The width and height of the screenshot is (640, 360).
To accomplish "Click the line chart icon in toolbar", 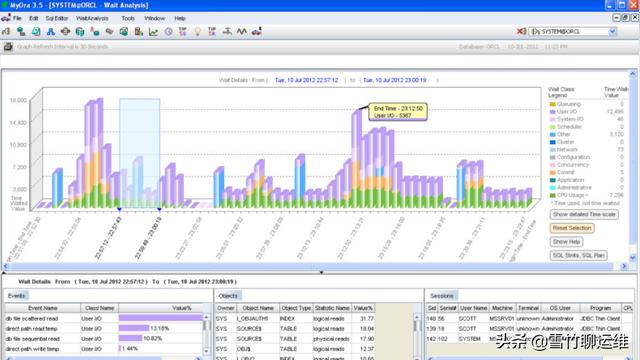I will 153,31.
